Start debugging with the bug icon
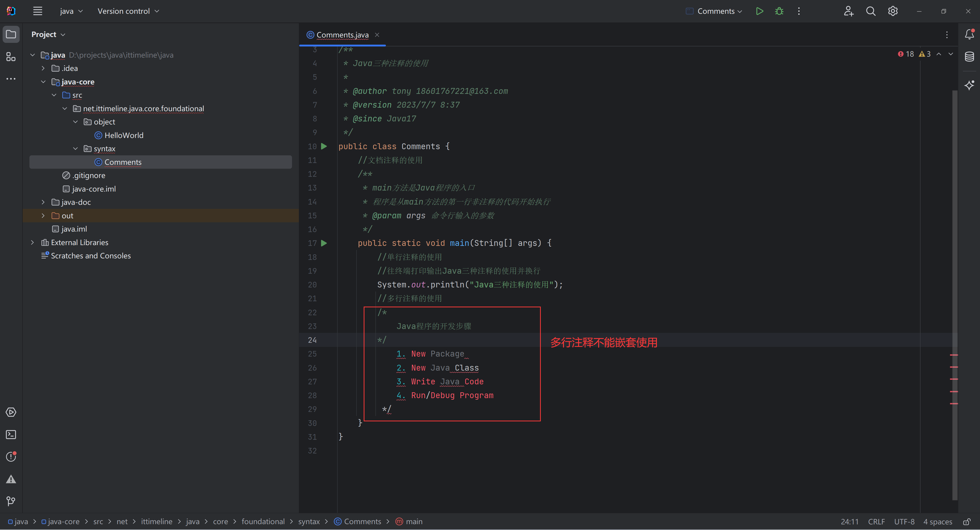Viewport: 980px width, 530px height. point(779,11)
